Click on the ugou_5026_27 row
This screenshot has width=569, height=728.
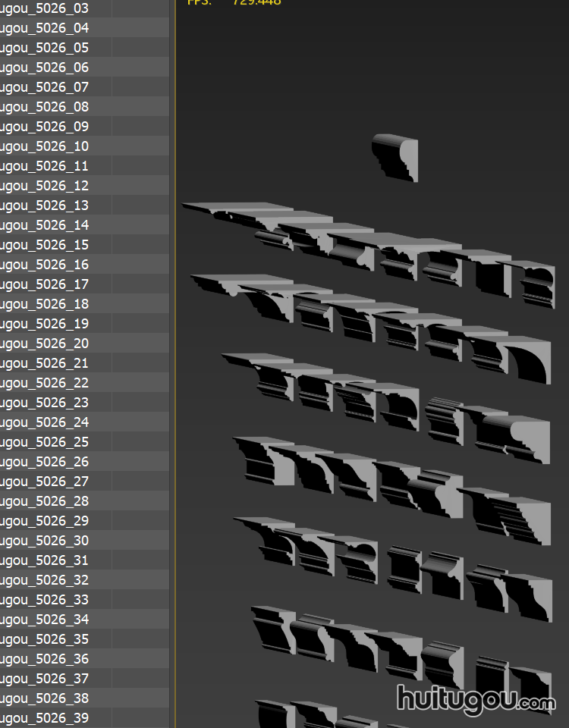84,482
